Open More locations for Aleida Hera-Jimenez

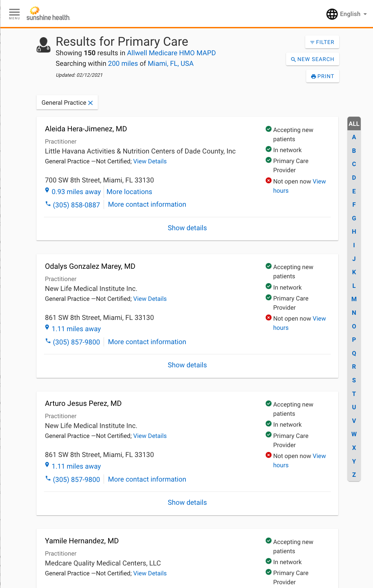point(130,192)
